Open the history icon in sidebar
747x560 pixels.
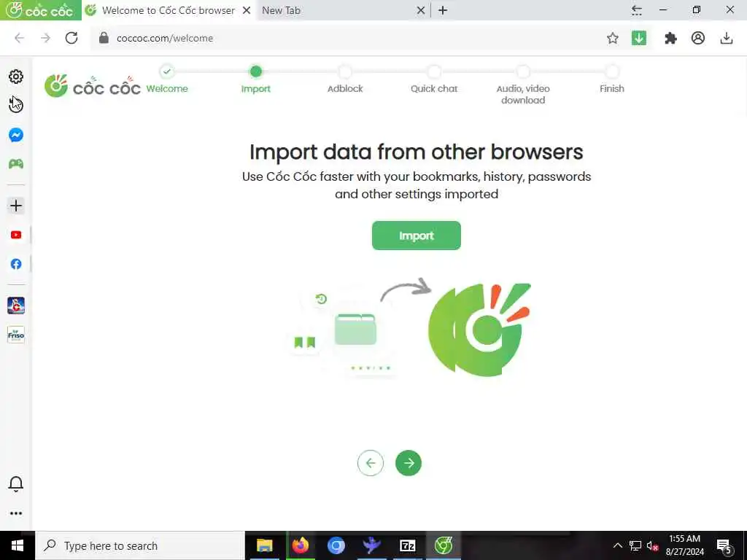pos(16,105)
